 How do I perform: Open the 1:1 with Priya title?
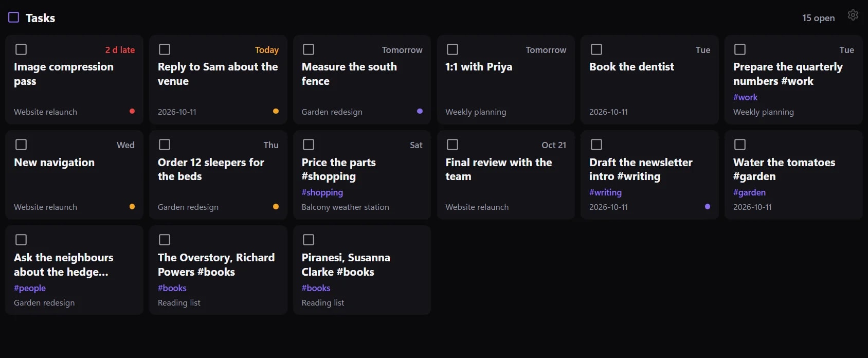tap(479, 67)
